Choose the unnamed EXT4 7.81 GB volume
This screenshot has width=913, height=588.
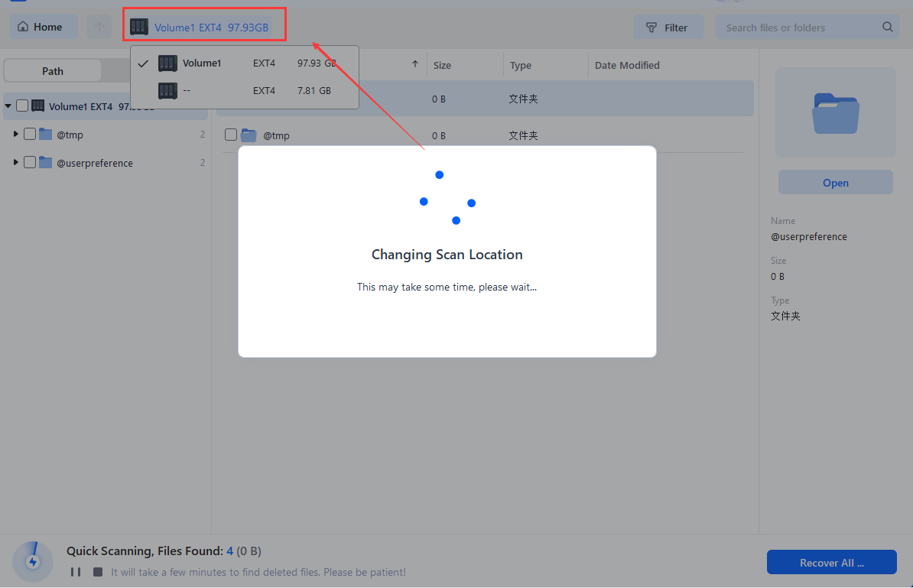tap(245, 90)
